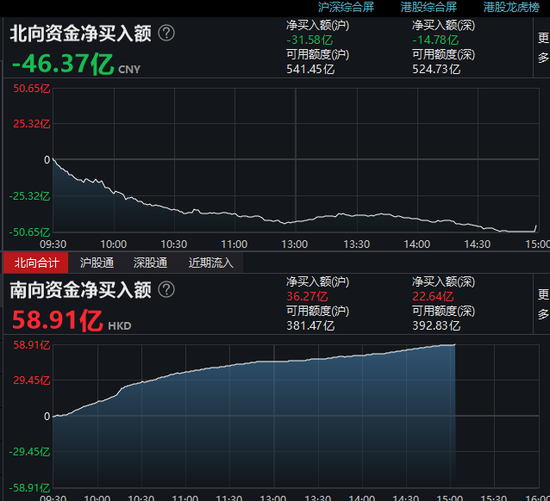Click help icon beside 北向资金净买入额
This screenshot has width=550, height=501.
[x=166, y=33]
